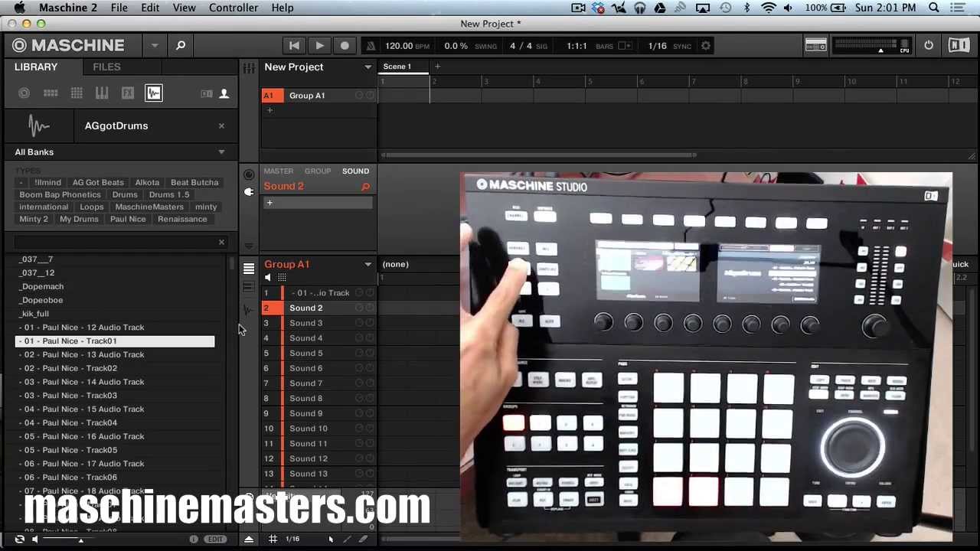Click the Native Instruments NI logo
The height and width of the screenshot is (551, 980).
pyautogui.click(x=959, y=46)
